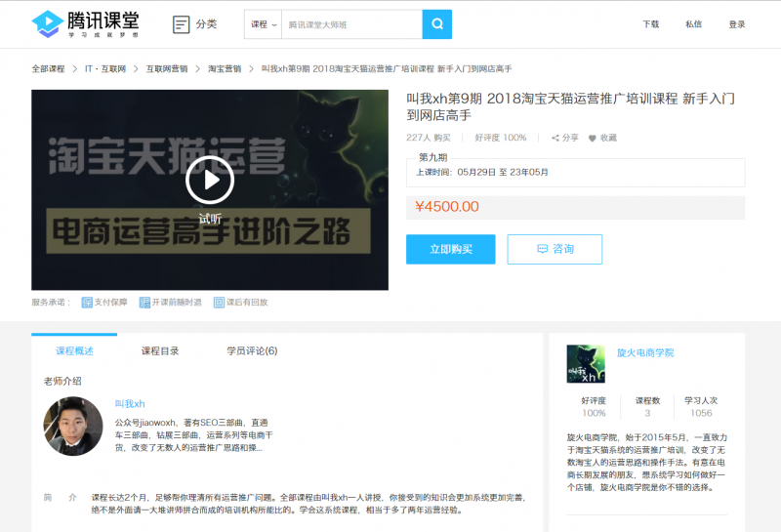The width and height of the screenshot is (781, 532).
Task: Switch to the 课程概述 tab
Action: (74, 351)
